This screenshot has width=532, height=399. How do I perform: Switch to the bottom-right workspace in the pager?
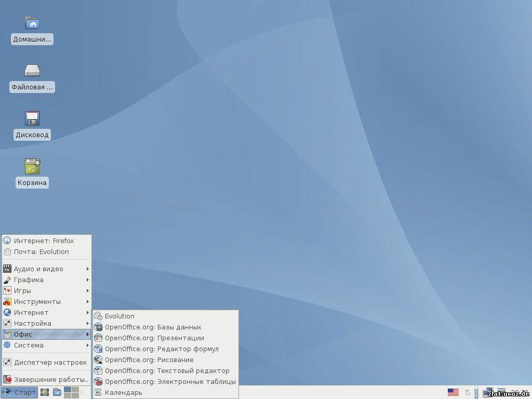(75, 395)
